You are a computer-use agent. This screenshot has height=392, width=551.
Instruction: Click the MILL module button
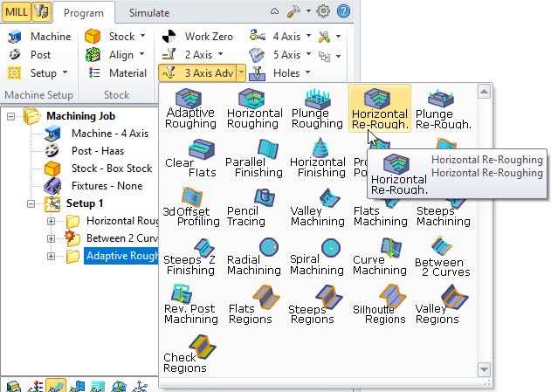(x=17, y=12)
